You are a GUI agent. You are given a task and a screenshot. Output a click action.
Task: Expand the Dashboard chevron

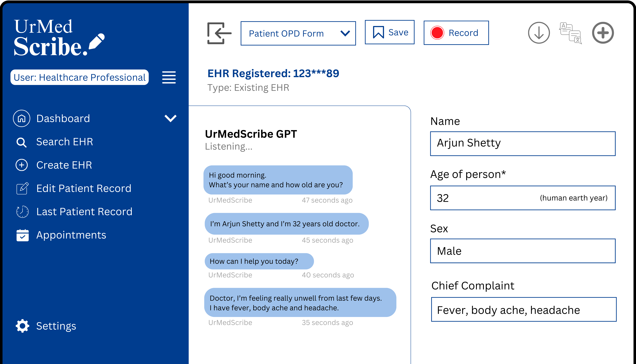170,118
